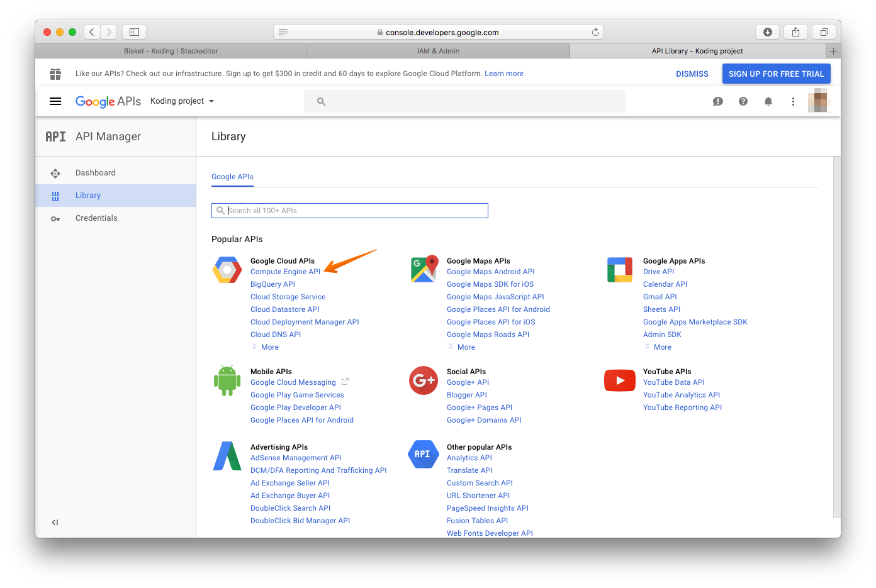Open Safari downloads button
Image resolution: width=876 pixels, height=588 pixels.
[768, 31]
